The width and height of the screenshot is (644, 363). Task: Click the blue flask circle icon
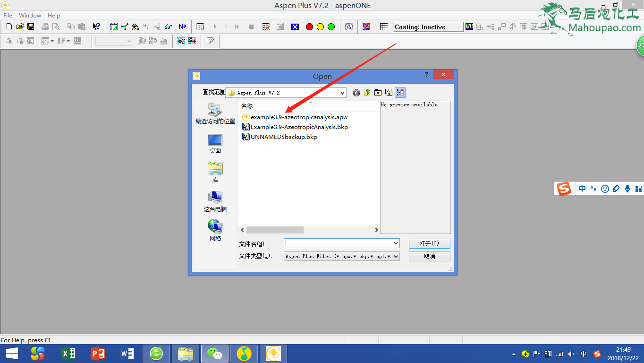[x=349, y=27]
